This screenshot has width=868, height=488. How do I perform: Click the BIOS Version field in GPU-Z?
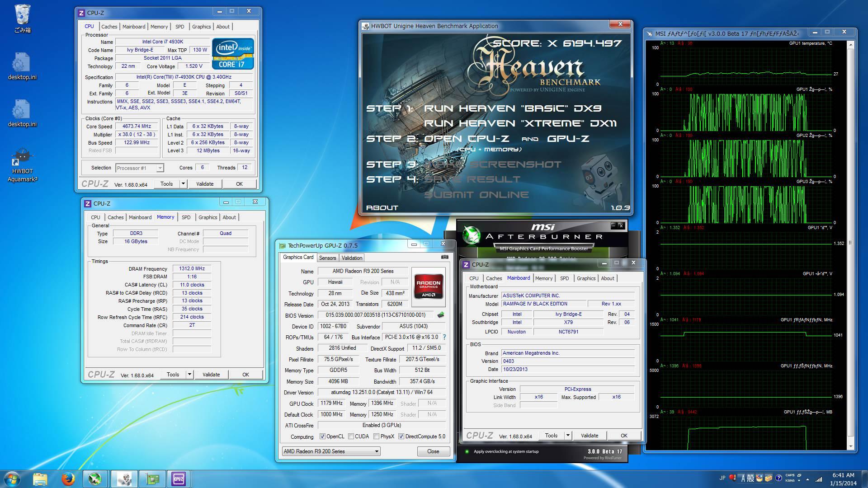pyautogui.click(x=375, y=315)
